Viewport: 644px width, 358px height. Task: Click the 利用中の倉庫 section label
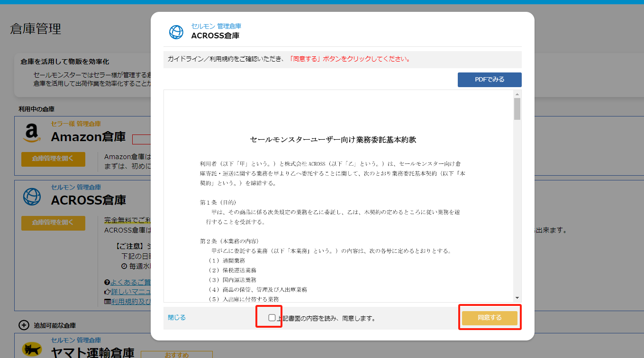click(36, 109)
